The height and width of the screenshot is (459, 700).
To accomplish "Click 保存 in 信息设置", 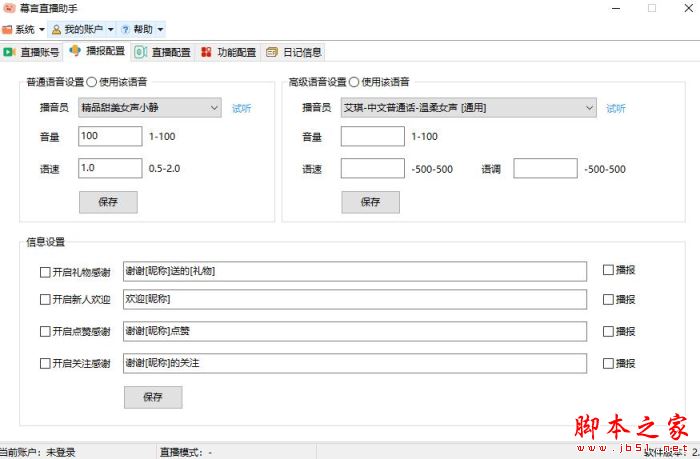I will coord(153,397).
